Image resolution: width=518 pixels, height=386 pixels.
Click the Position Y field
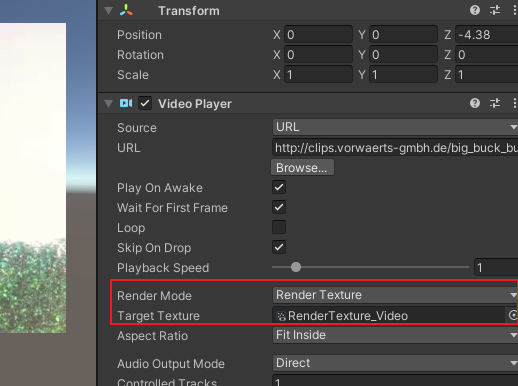pos(403,34)
